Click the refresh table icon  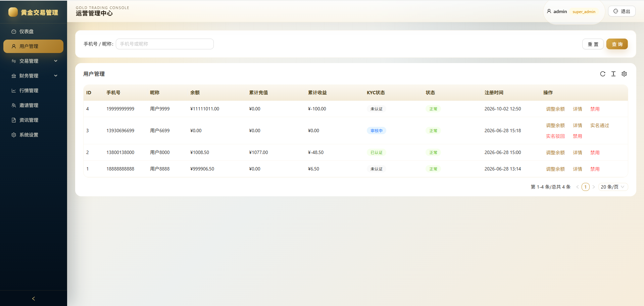[603, 74]
